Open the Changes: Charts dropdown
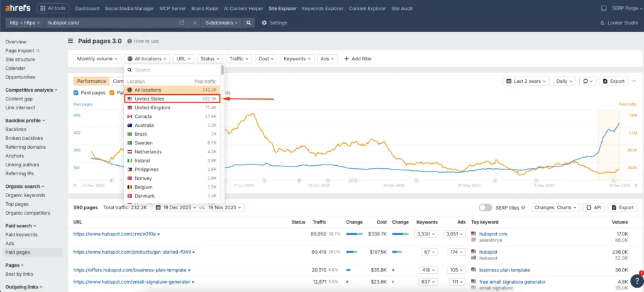 click(555, 207)
